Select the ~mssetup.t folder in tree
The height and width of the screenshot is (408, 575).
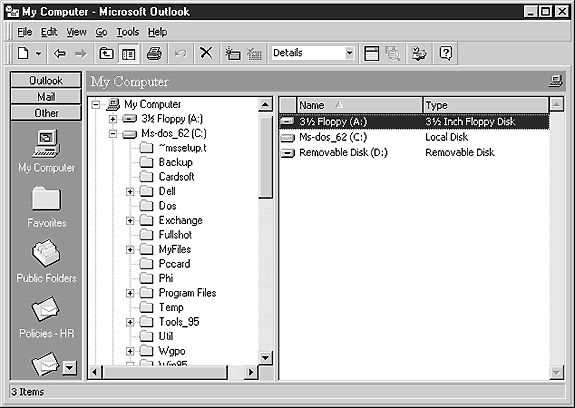(x=173, y=148)
